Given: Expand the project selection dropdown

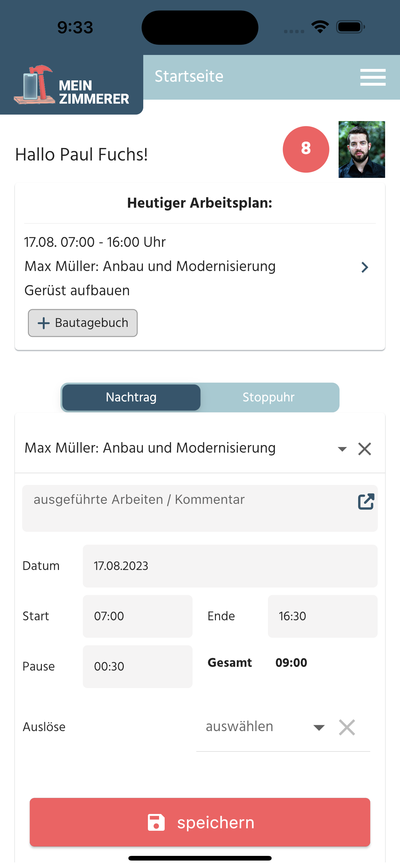Looking at the screenshot, I should [342, 449].
